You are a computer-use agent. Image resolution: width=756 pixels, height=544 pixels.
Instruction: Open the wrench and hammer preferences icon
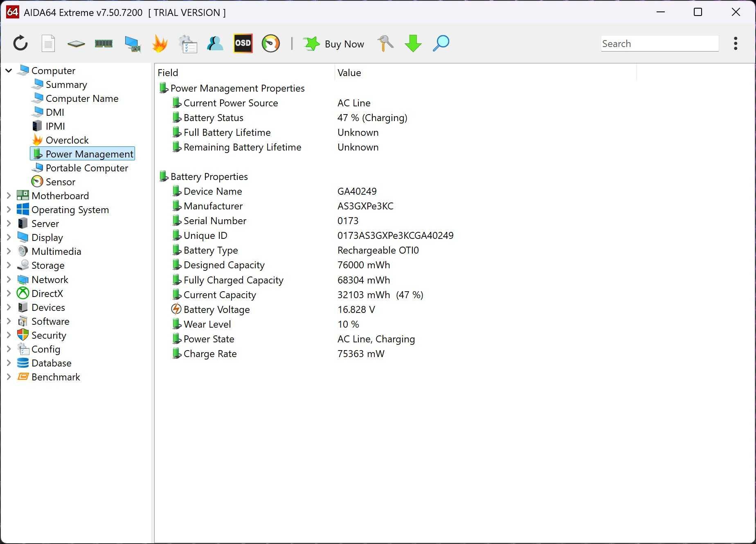pos(385,43)
